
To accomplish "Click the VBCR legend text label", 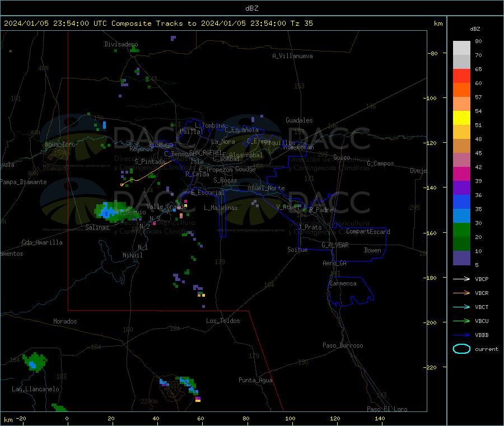I will (482, 293).
